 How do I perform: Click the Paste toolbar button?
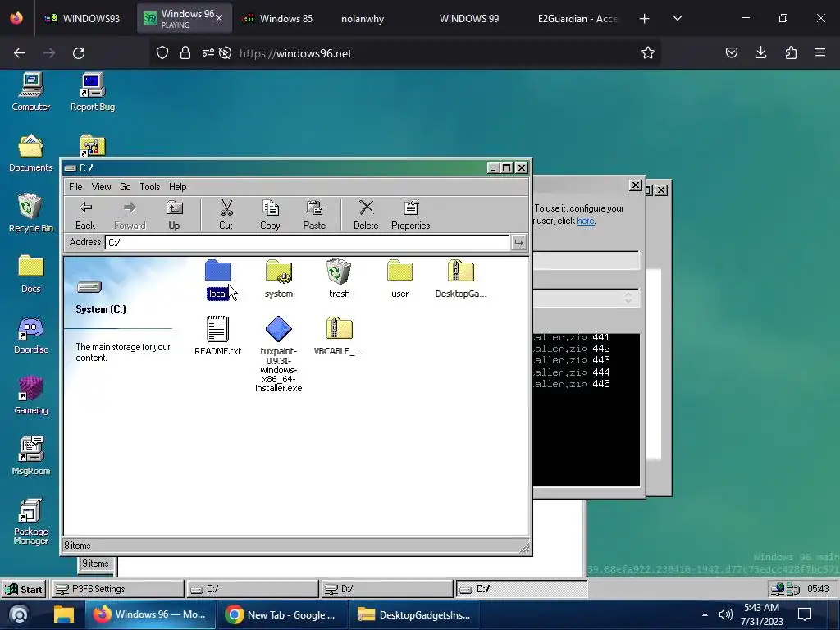coord(314,215)
